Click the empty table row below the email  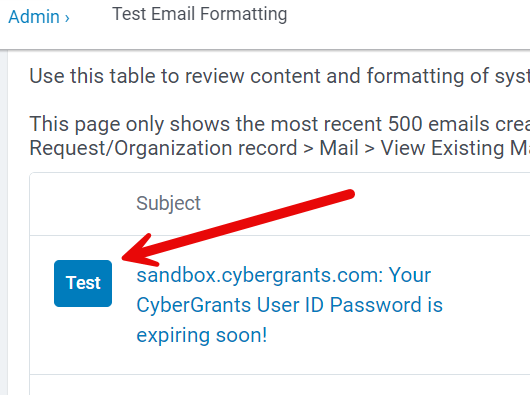click(x=280, y=385)
